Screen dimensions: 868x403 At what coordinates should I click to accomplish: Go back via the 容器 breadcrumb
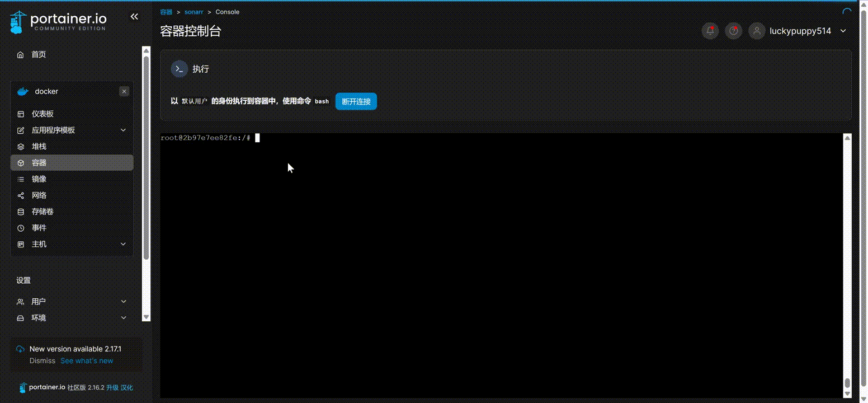point(166,11)
